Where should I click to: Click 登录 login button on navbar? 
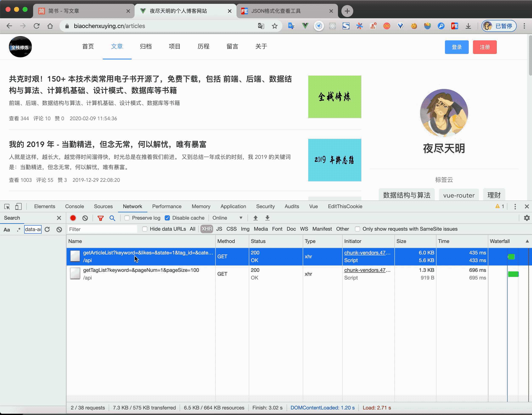click(457, 47)
